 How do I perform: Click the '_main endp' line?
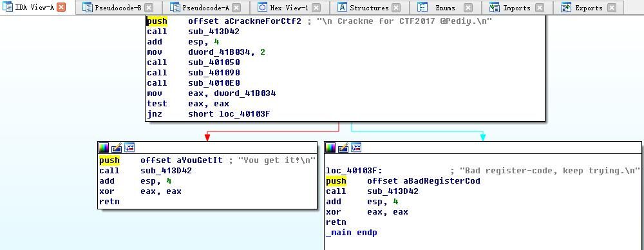tap(352, 233)
